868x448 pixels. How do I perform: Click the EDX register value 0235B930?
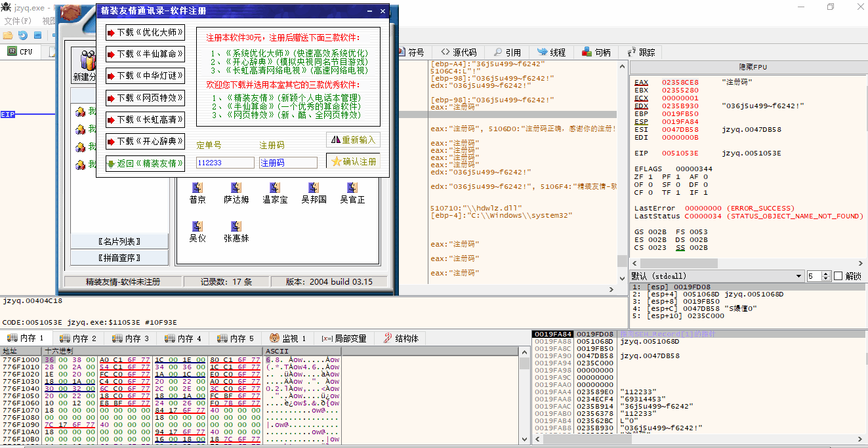click(x=680, y=106)
